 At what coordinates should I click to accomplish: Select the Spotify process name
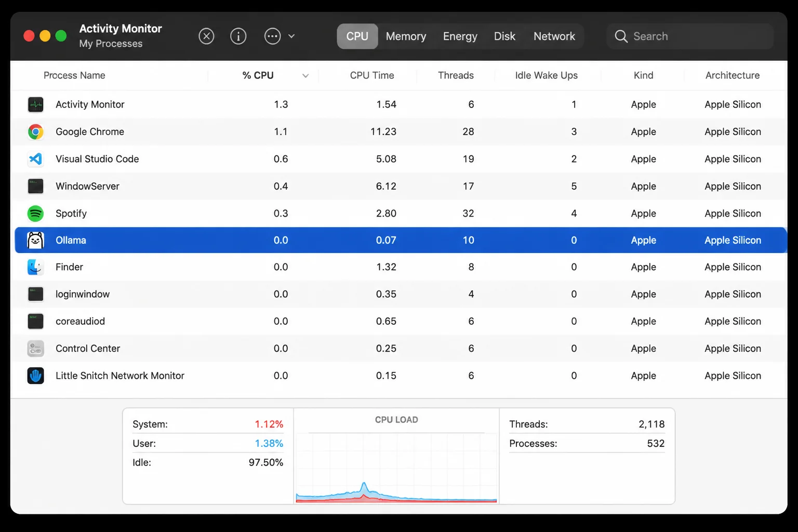click(x=71, y=214)
